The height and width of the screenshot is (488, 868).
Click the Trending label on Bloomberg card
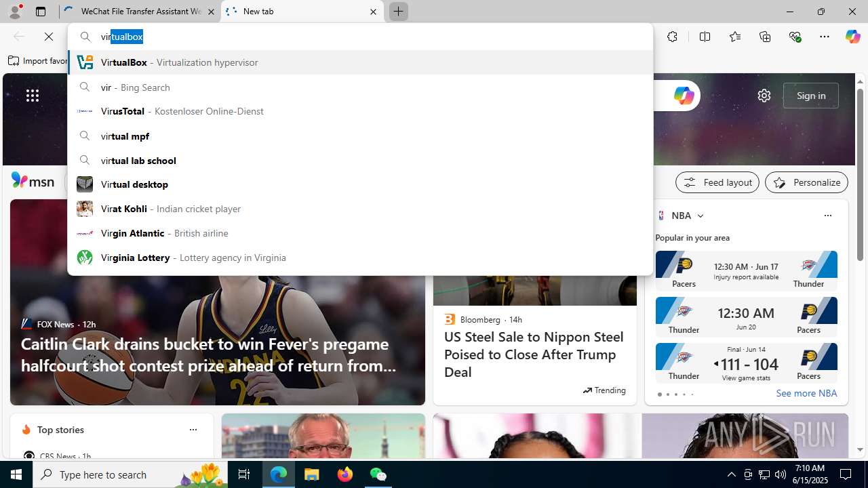(x=604, y=390)
